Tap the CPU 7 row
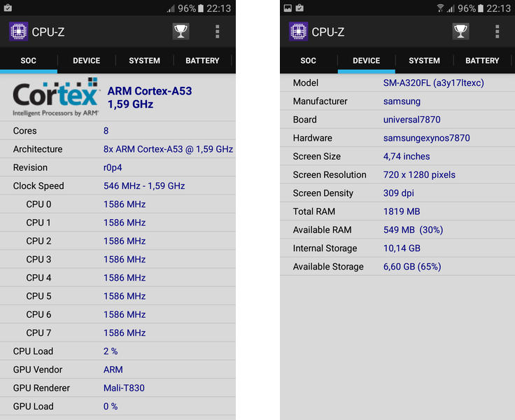This screenshot has width=515, height=420. point(118,333)
